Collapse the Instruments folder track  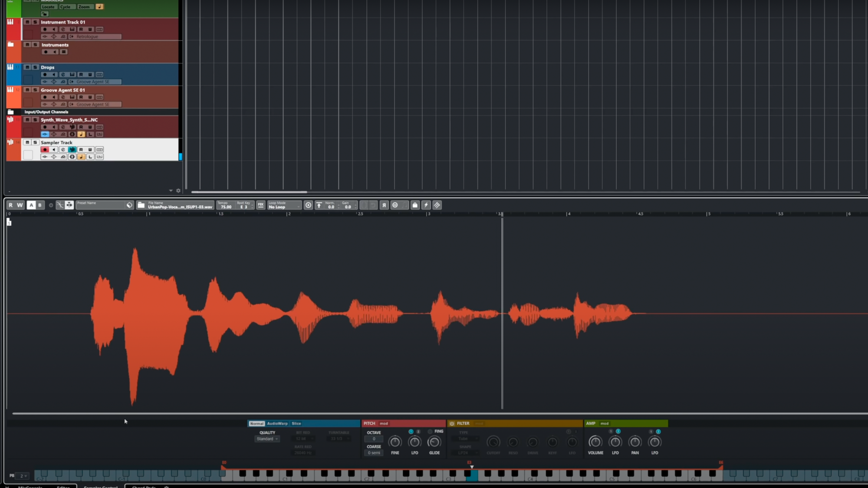[11, 45]
